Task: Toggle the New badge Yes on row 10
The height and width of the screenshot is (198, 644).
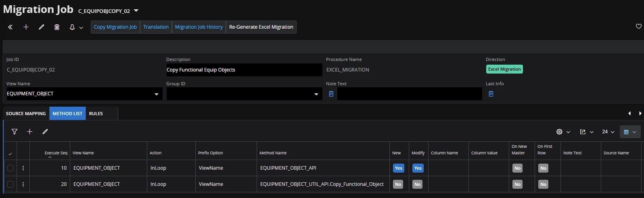Action: 398,168
